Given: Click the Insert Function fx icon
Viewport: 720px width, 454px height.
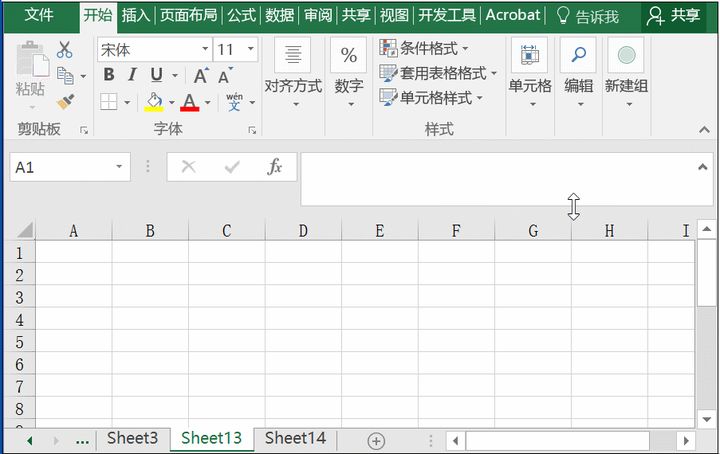Looking at the screenshot, I should pyautogui.click(x=275, y=167).
